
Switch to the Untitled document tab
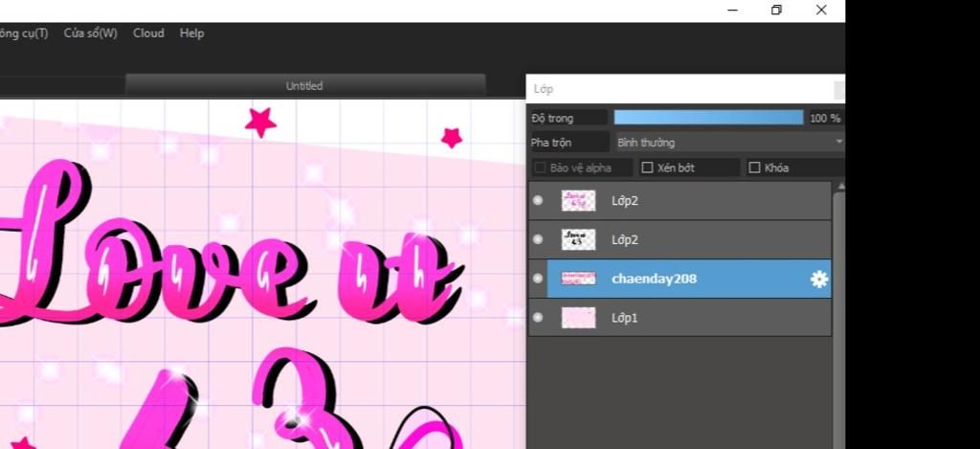[304, 85]
